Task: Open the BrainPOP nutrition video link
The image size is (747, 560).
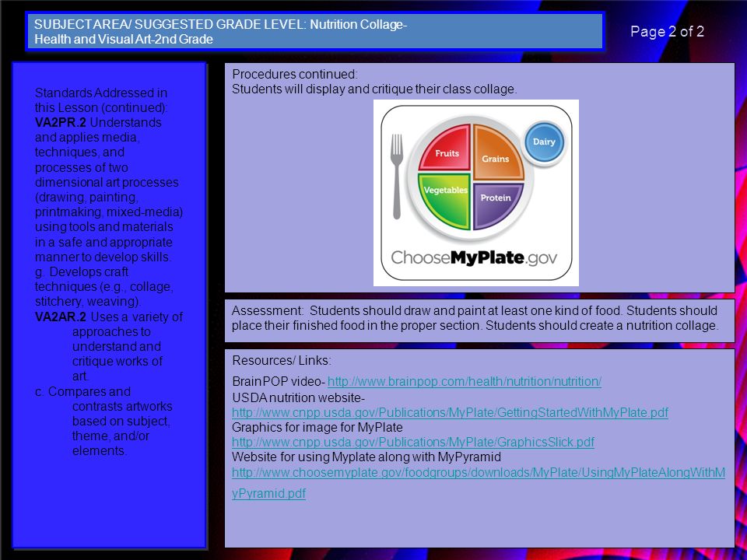Action: [465, 381]
